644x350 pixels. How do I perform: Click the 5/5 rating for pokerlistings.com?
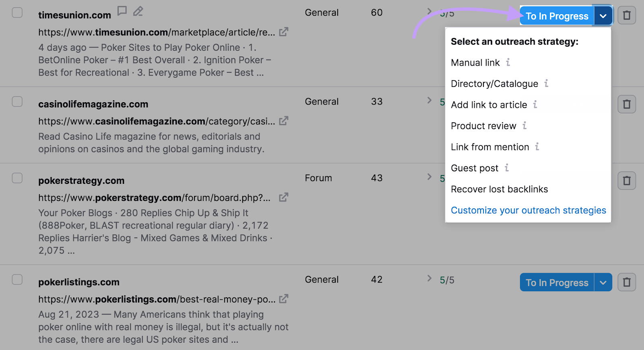click(447, 280)
